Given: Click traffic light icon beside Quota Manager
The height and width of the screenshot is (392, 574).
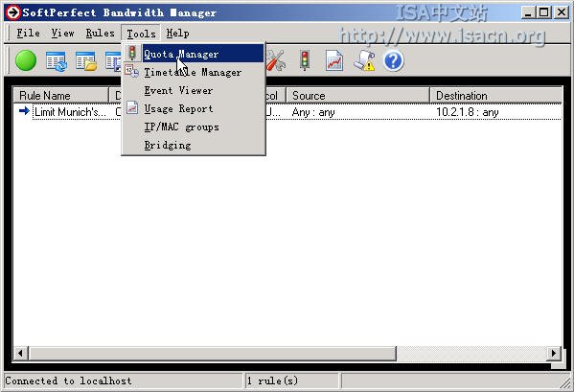Looking at the screenshot, I should coord(132,53).
